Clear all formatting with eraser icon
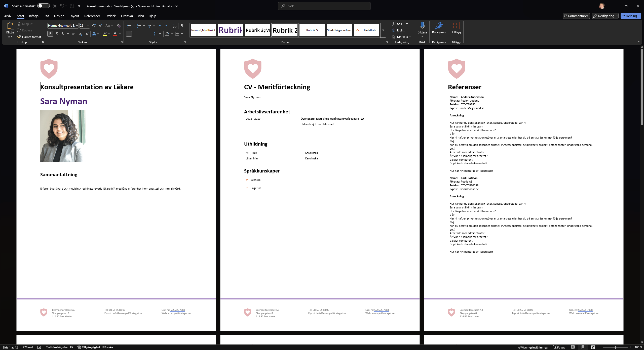Image resolution: width=644 pixels, height=350 pixels. point(119,26)
